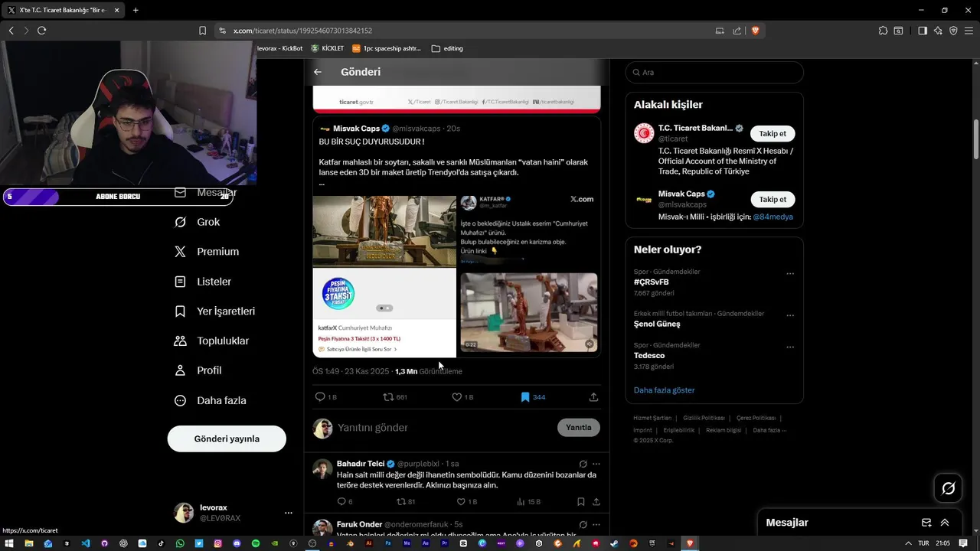Viewport: 980px width, 551px height.
Task: Open the browser extensions puzzle icon
Action: tap(883, 31)
